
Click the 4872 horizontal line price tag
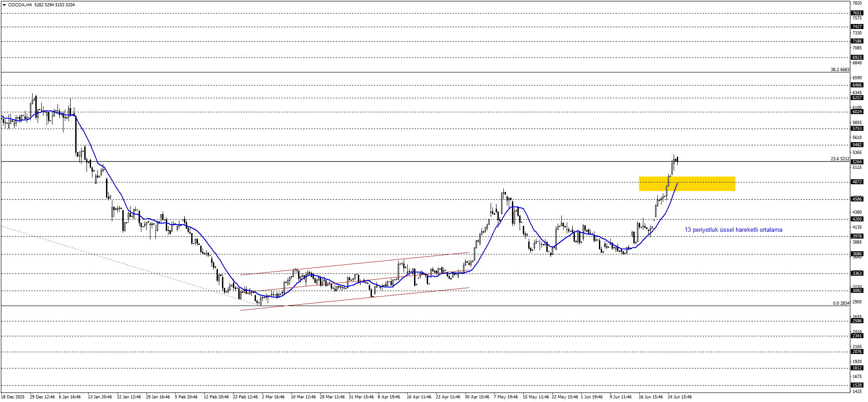pos(857,182)
